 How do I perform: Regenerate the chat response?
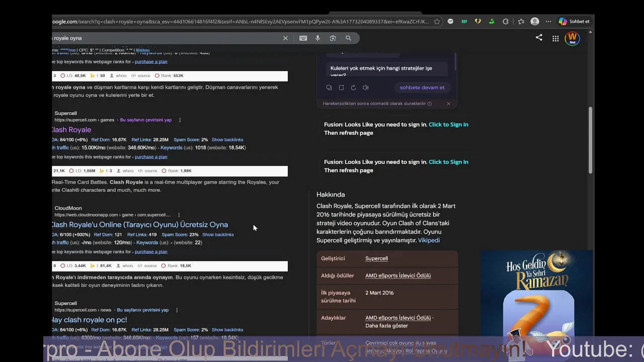click(x=353, y=87)
